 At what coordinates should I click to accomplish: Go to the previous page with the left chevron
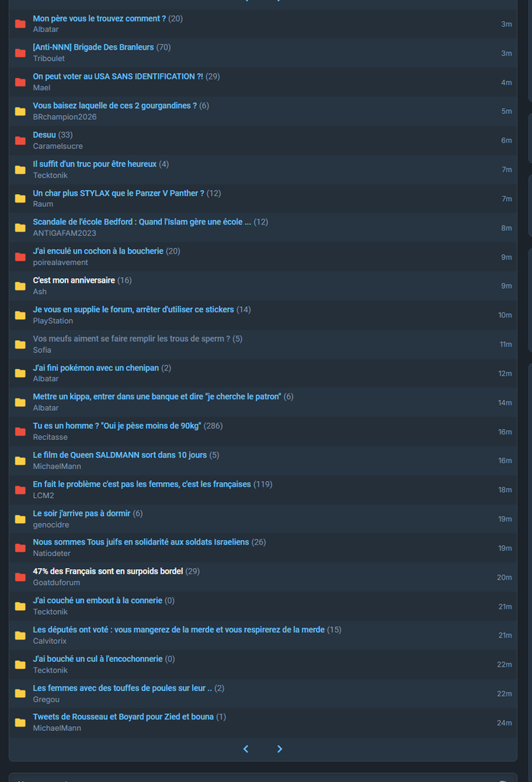[x=246, y=749]
